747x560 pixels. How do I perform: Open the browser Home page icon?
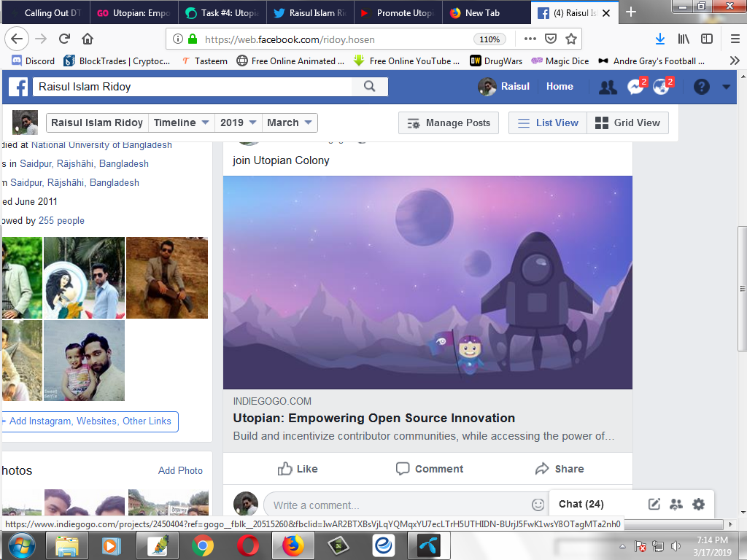point(88,39)
